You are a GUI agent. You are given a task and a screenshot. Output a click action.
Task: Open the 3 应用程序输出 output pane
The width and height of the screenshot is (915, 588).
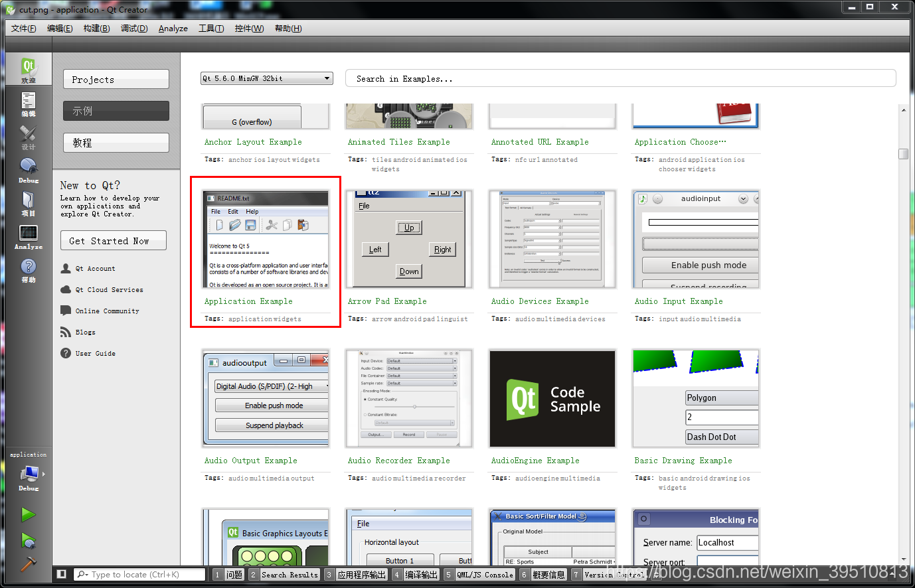(356, 575)
